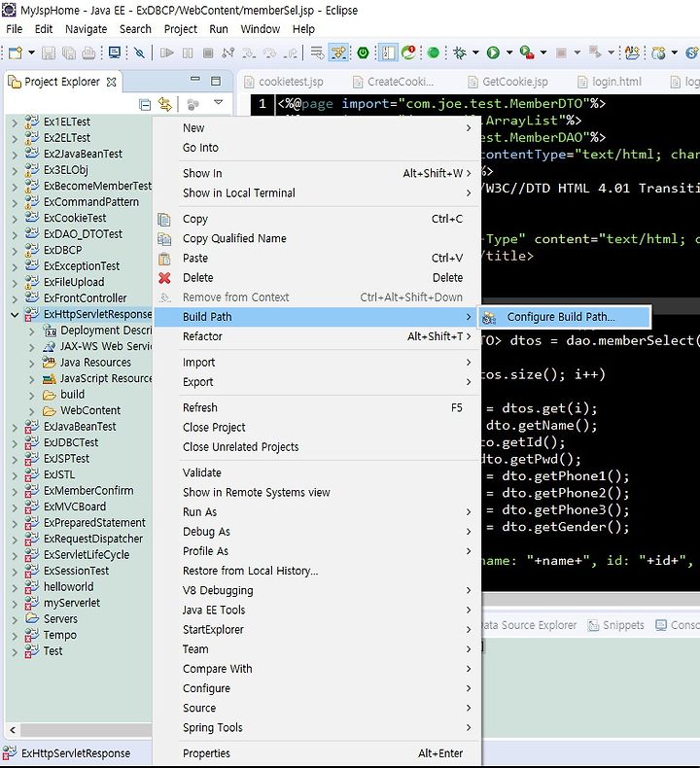Minimize the Project Explorer panel
The image size is (700, 768).
point(195,80)
